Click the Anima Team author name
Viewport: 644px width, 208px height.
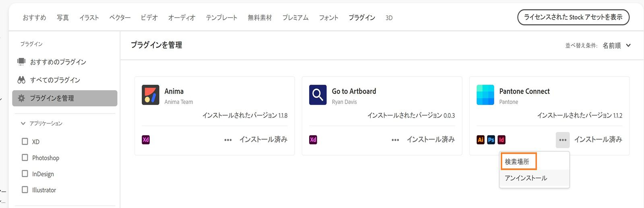pyautogui.click(x=179, y=102)
